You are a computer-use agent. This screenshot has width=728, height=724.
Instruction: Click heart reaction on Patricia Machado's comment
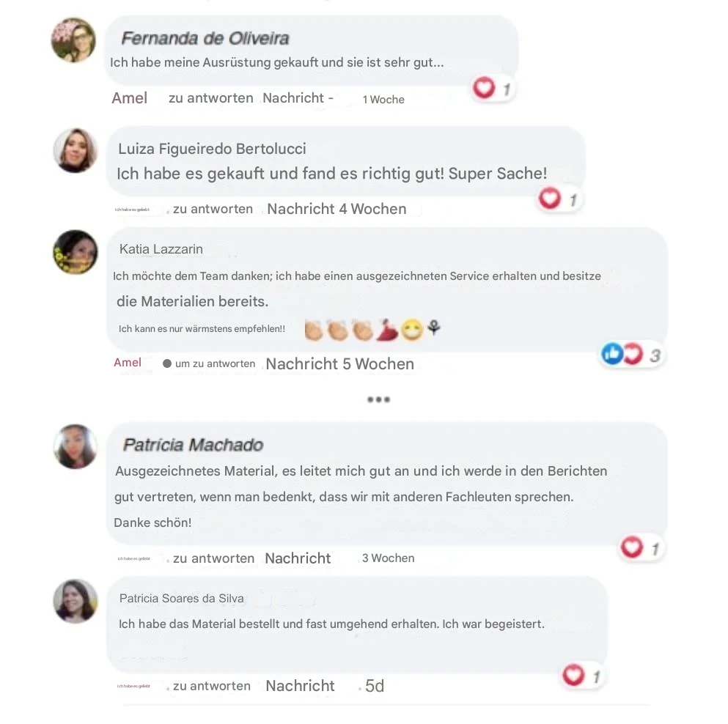coord(632,547)
